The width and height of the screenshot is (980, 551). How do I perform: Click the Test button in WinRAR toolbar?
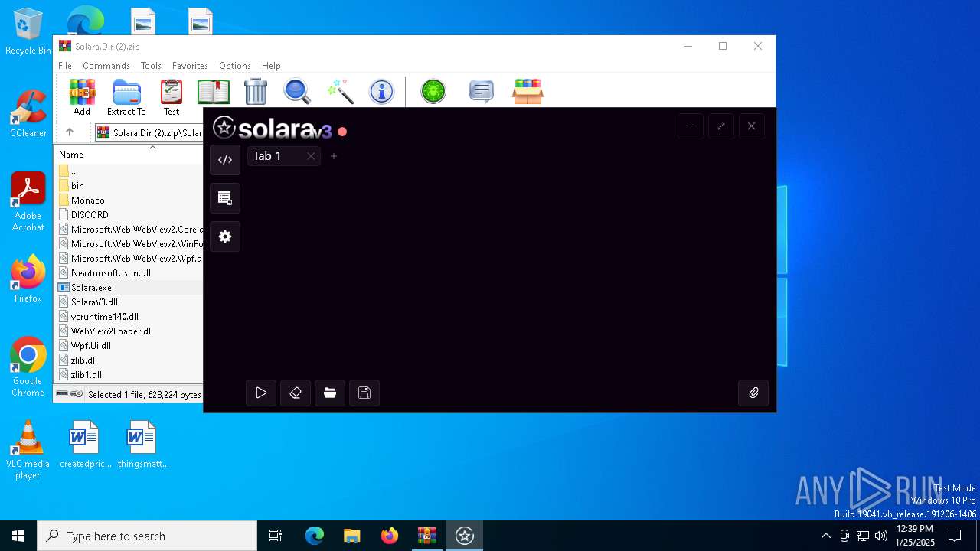[171, 97]
